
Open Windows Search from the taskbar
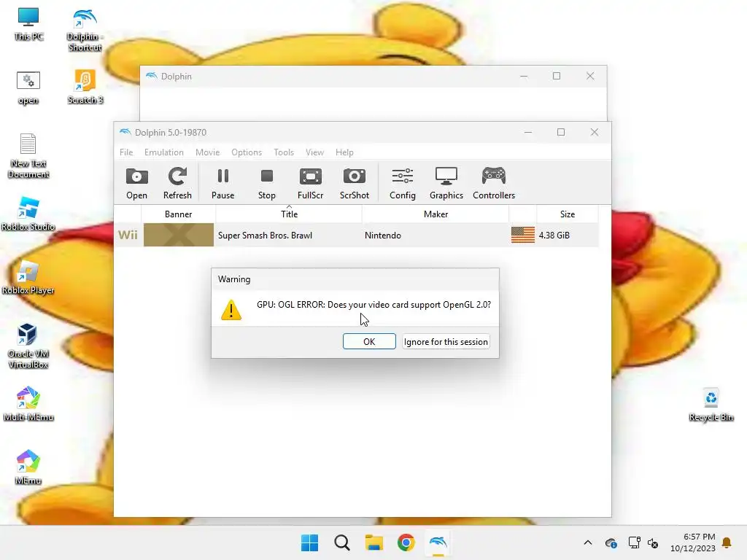pyautogui.click(x=341, y=542)
